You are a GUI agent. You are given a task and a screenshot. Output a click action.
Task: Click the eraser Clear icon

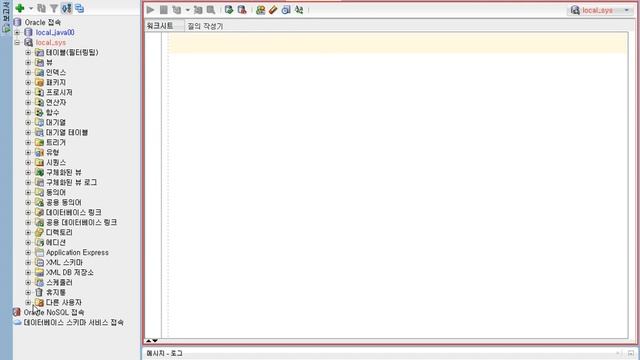pos(273,10)
